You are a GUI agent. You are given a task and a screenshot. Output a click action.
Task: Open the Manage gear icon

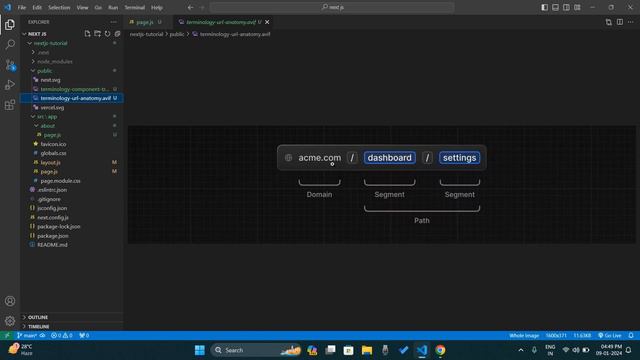[x=10, y=321]
